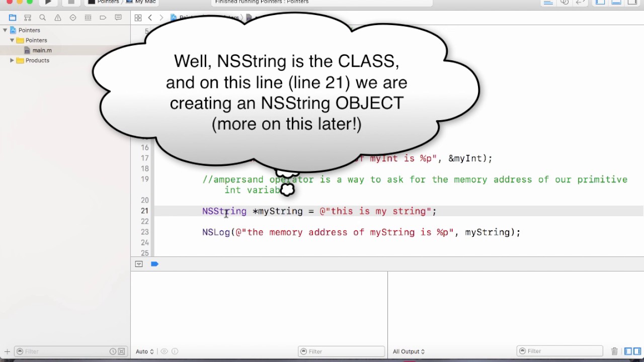Switch to Standard editor
The width and height of the screenshot is (644, 362).
click(548, 2)
